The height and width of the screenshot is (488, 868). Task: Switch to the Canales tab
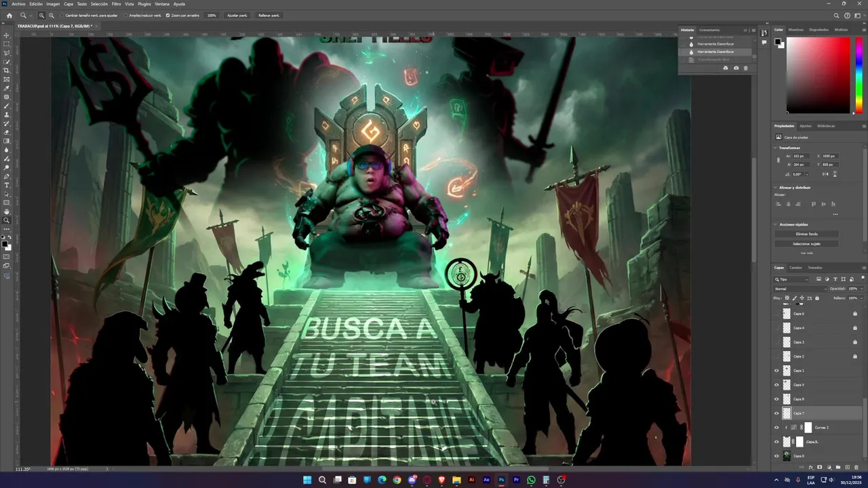click(x=795, y=267)
